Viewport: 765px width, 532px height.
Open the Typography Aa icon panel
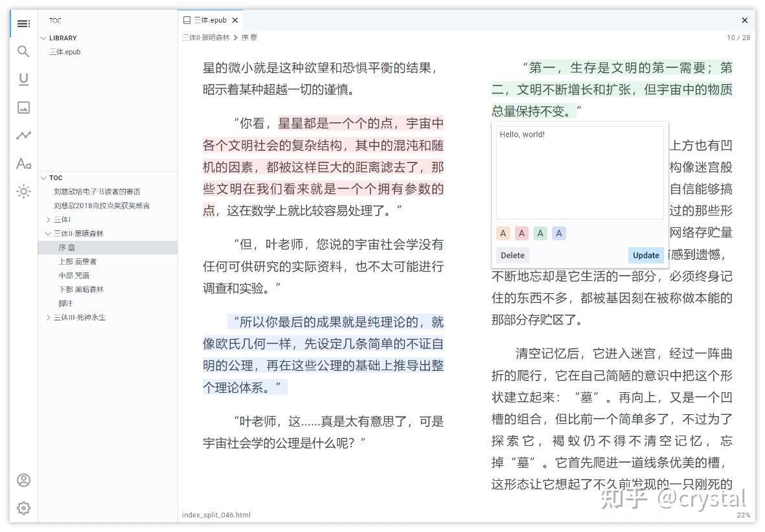(x=23, y=163)
